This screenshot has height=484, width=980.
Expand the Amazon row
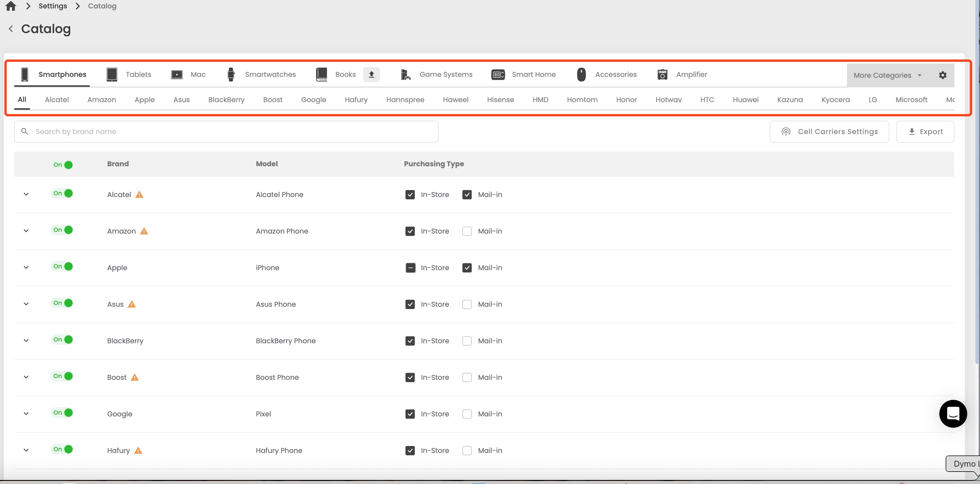click(26, 231)
